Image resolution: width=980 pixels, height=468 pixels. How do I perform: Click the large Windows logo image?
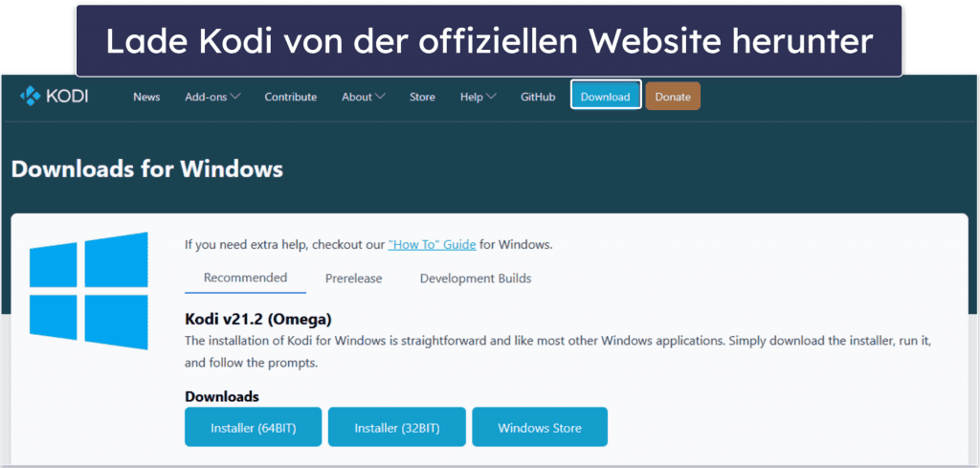coord(89,291)
